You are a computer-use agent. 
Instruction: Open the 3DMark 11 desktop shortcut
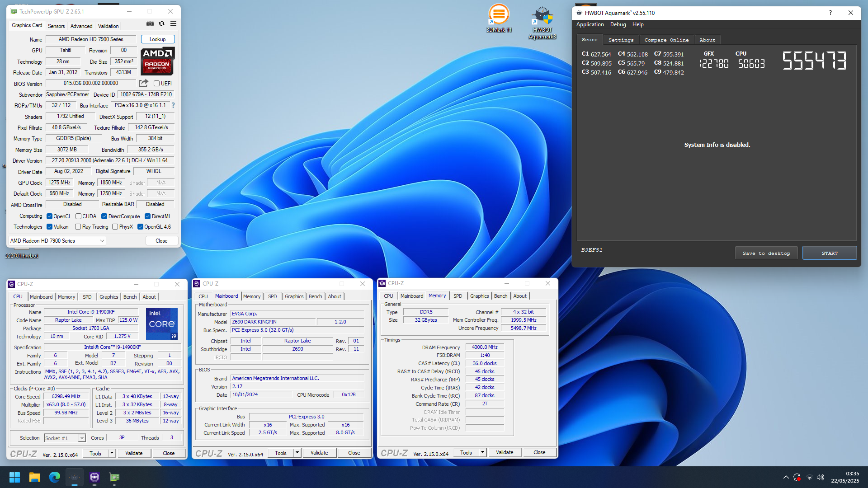(x=499, y=19)
